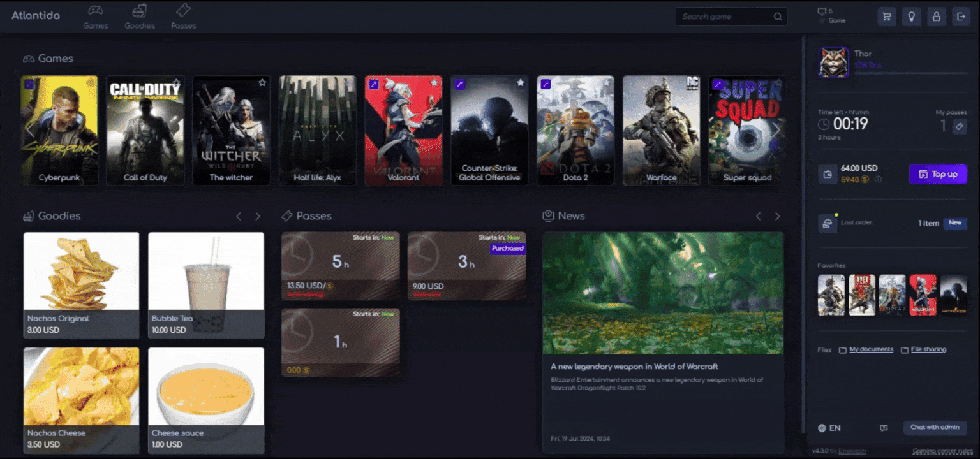Select the Nachos Cheese item
Image resolution: width=980 pixels, height=459 pixels.
[x=81, y=400]
